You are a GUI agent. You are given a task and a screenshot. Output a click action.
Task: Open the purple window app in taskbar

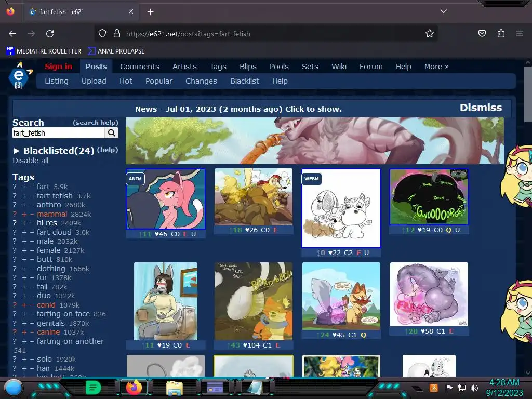pos(215,388)
